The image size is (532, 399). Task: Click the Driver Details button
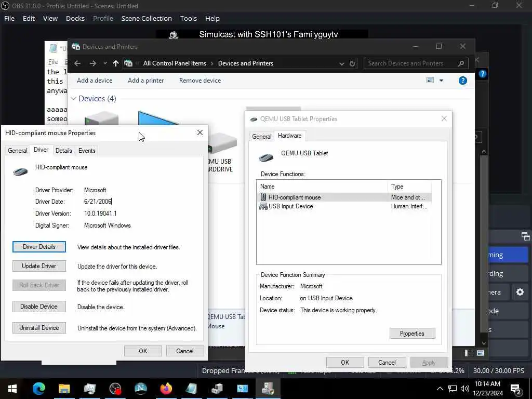(39, 247)
